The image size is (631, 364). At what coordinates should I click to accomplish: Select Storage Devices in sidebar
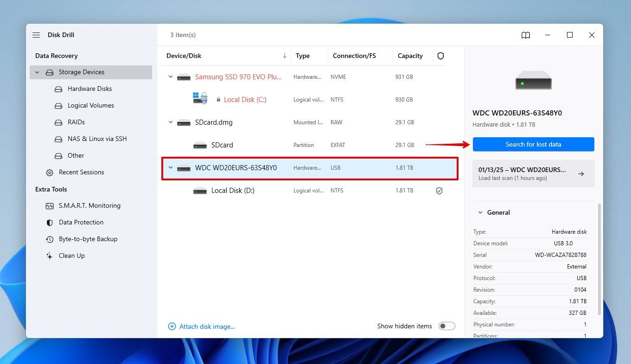(x=91, y=72)
